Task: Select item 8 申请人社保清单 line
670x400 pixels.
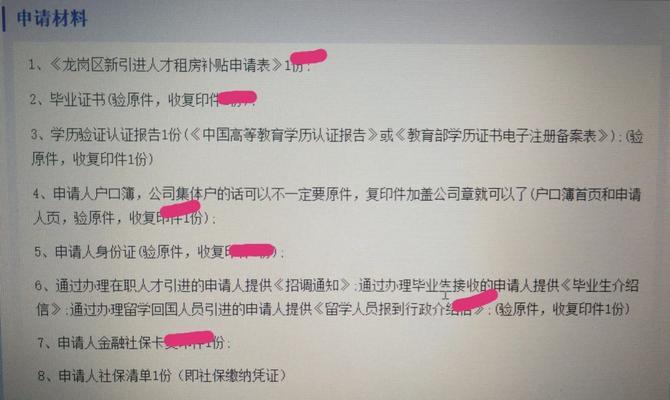Action: coord(162,376)
